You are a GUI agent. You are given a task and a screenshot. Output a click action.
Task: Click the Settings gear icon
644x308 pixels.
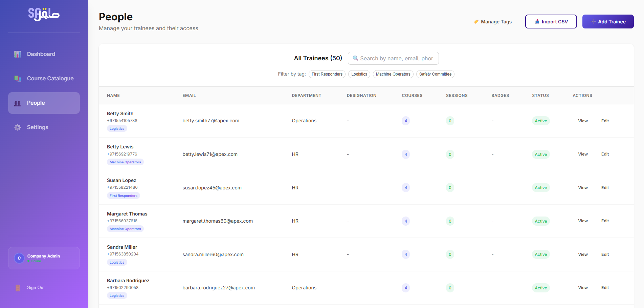pyautogui.click(x=18, y=127)
